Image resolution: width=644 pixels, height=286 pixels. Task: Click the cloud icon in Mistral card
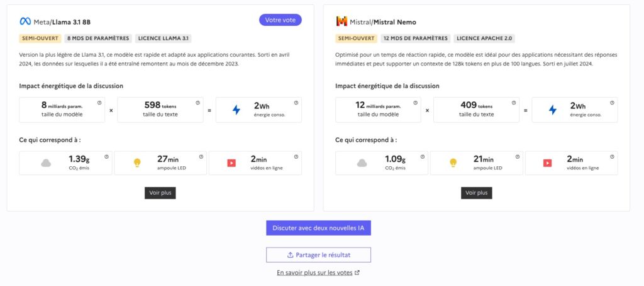click(x=362, y=163)
